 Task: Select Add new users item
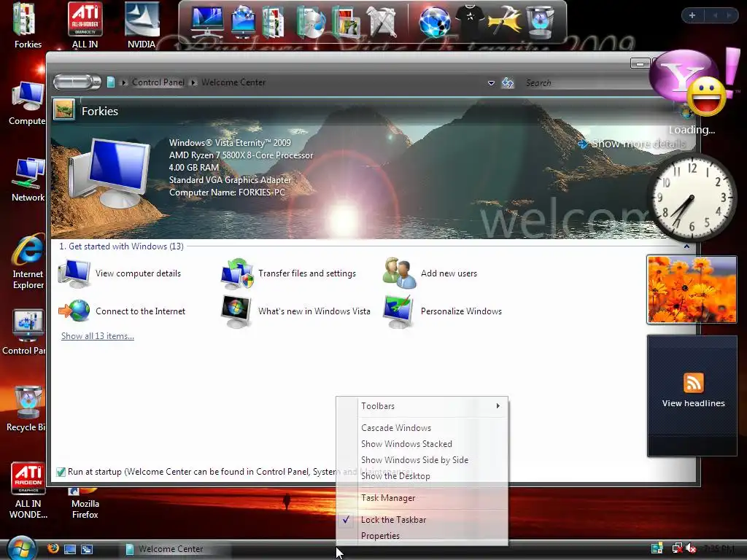[430, 273]
